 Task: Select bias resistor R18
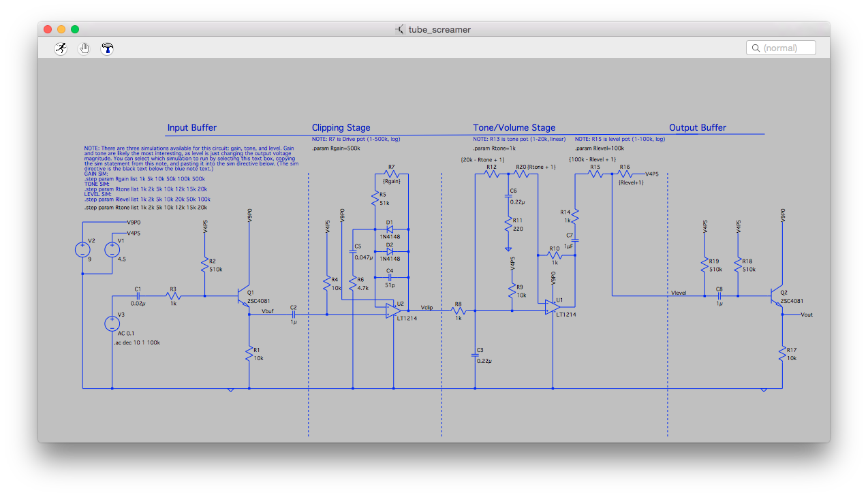[x=739, y=266]
